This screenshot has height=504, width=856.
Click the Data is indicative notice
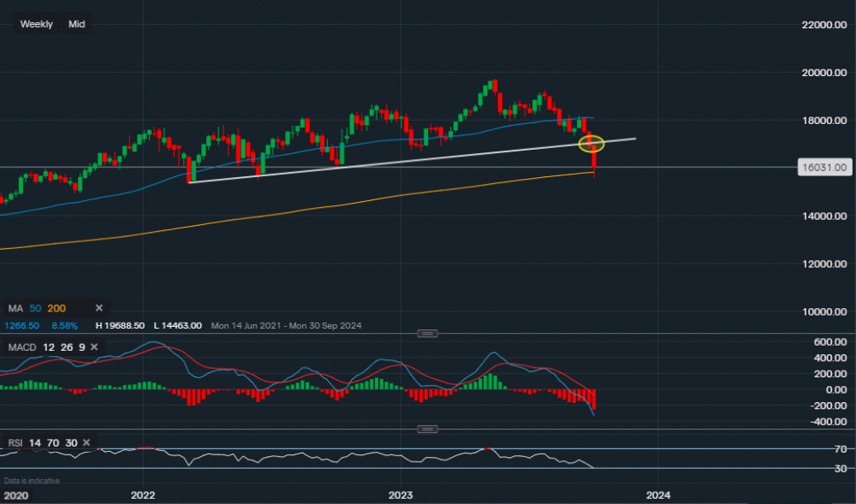(x=31, y=480)
